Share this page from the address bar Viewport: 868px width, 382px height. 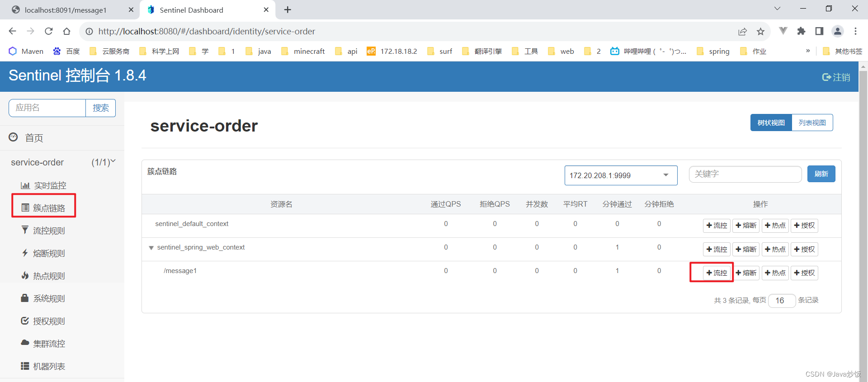click(x=742, y=31)
